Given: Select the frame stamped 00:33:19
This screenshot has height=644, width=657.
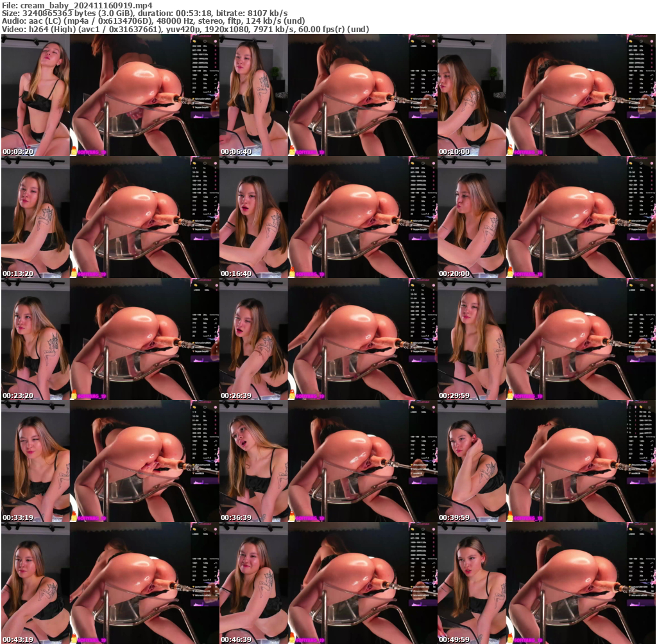Looking at the screenshot, I should tap(110, 461).
